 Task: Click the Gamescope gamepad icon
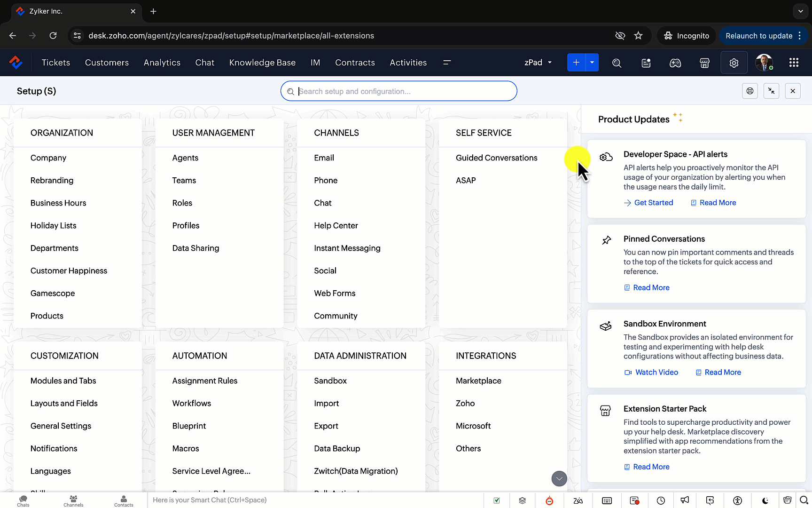point(675,63)
